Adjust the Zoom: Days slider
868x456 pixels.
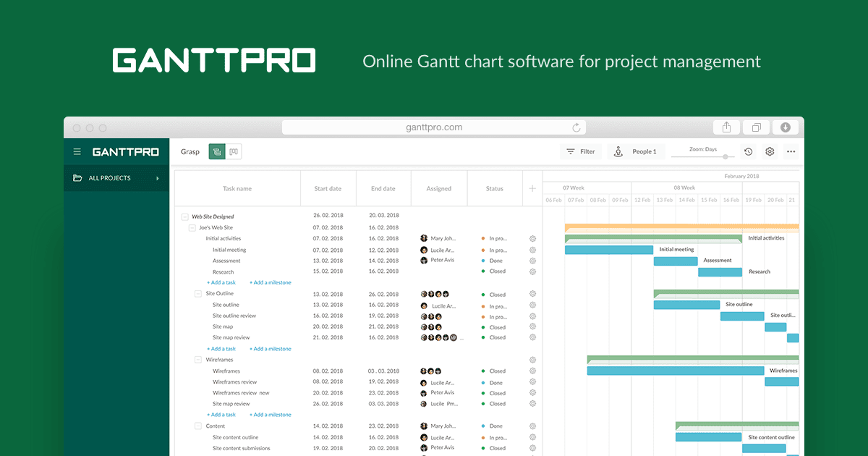click(725, 156)
